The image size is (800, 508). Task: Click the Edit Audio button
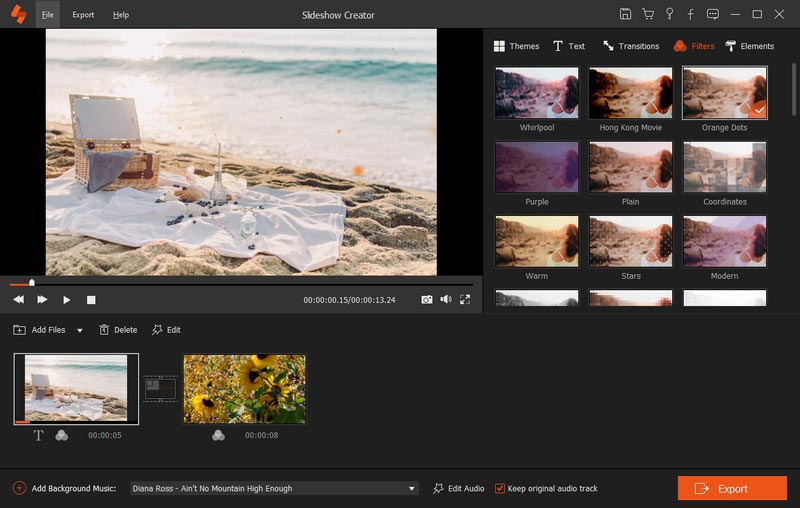tap(458, 488)
